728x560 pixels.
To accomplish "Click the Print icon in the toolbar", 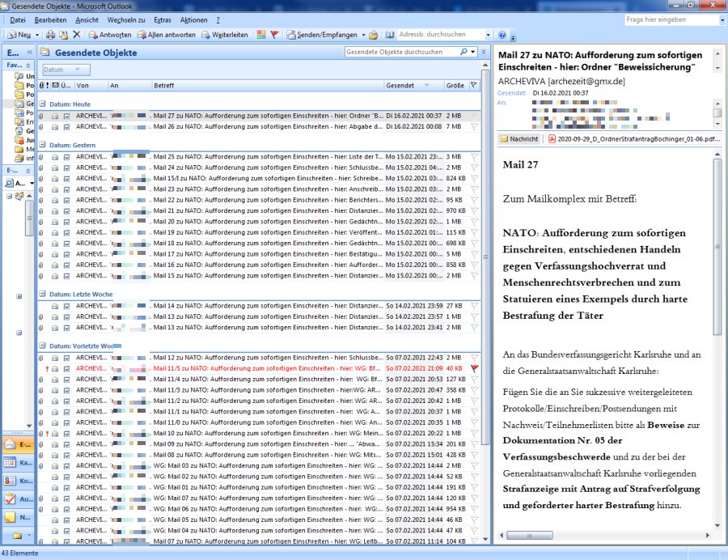I will coord(51,35).
